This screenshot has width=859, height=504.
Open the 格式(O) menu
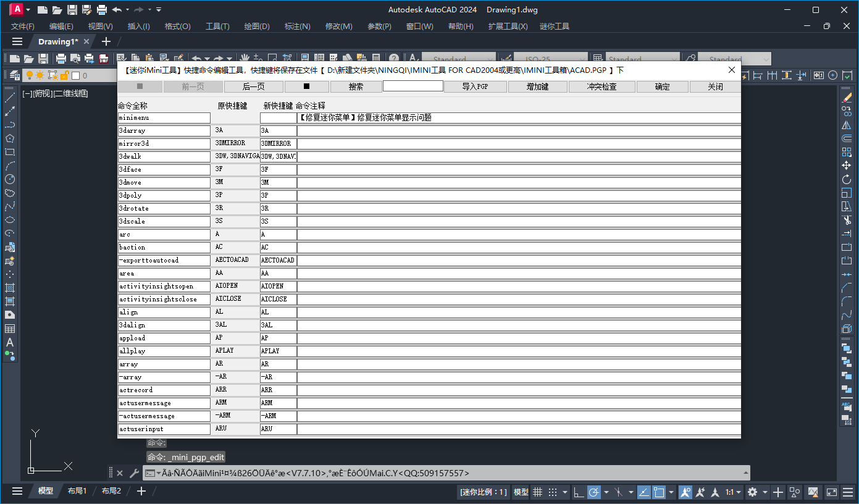(178, 27)
